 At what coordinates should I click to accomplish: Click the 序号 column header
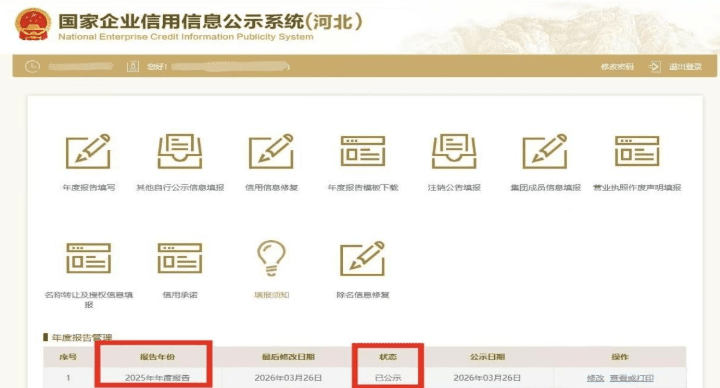68,357
